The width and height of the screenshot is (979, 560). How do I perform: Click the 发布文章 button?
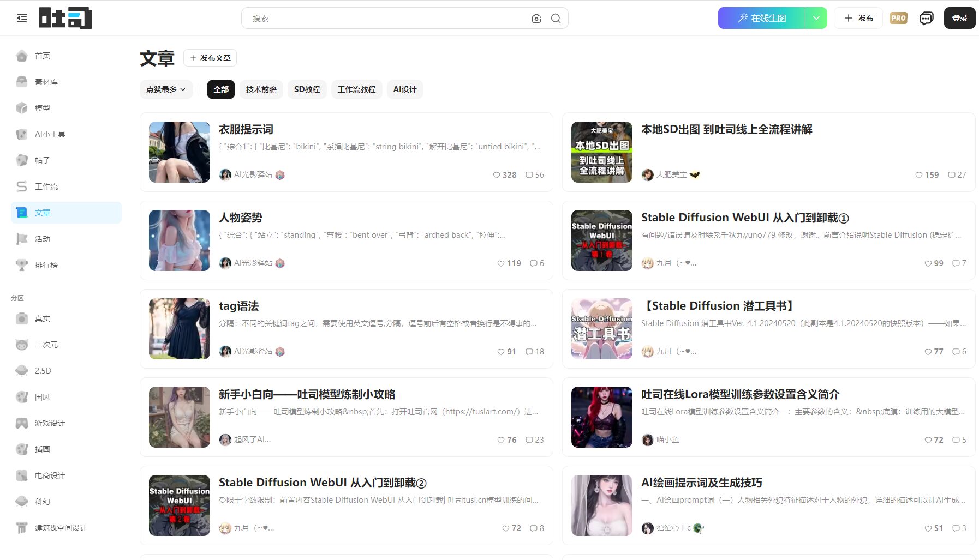211,58
